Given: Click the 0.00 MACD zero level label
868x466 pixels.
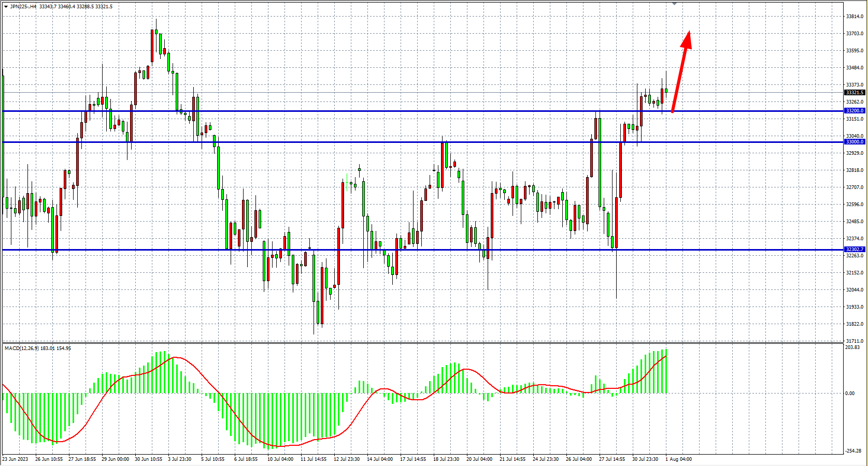Looking at the screenshot, I should [850, 394].
